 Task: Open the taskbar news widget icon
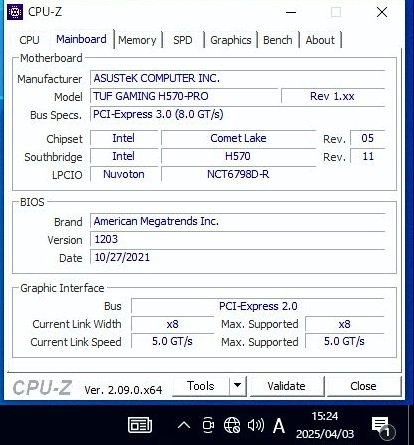[x=140, y=425]
